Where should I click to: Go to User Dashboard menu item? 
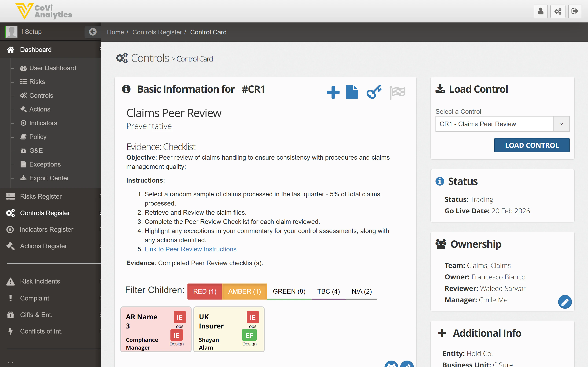52,68
